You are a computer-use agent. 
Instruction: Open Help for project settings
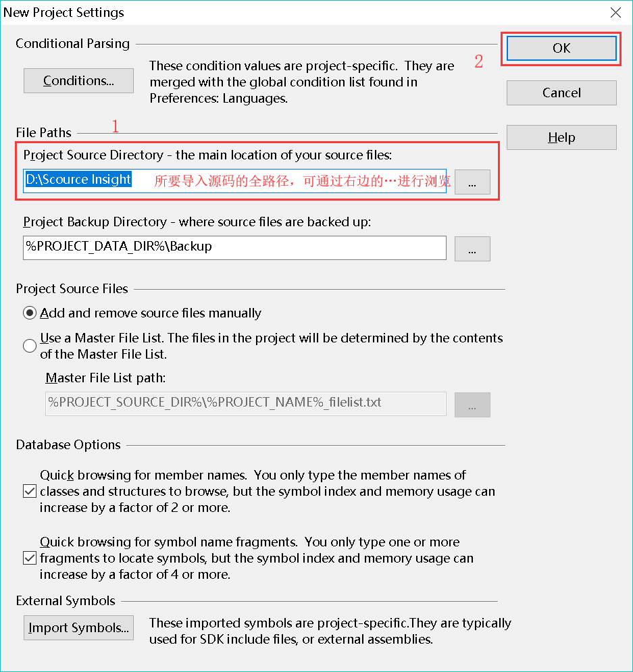pos(561,137)
